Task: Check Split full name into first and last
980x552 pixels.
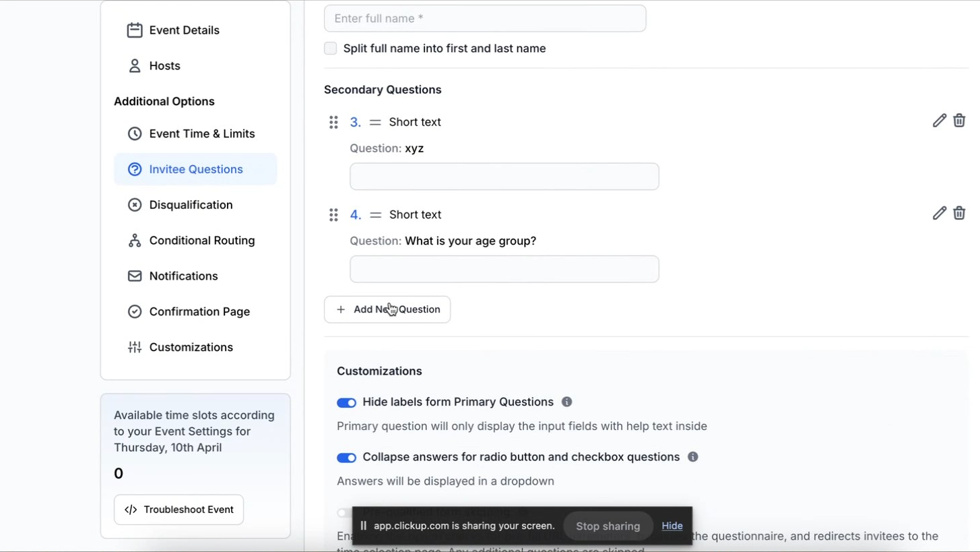Action: (x=331, y=49)
